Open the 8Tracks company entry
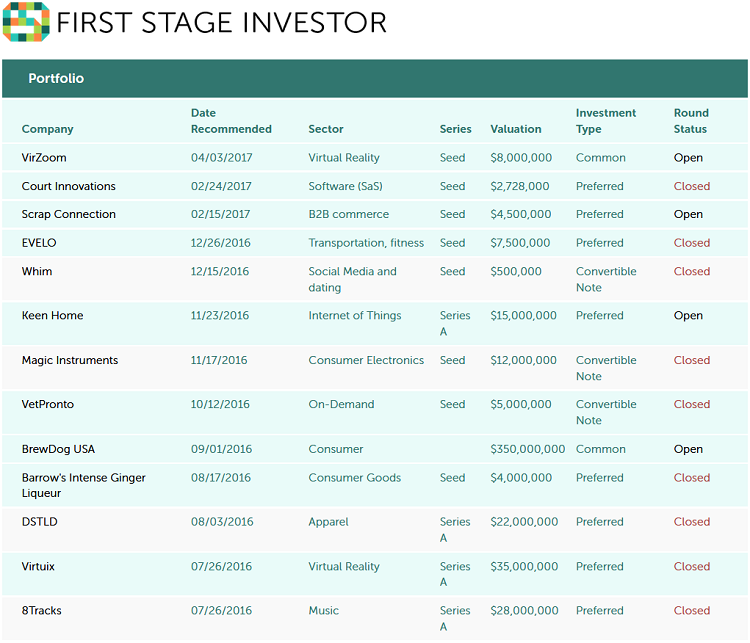The image size is (750, 643). [42, 611]
